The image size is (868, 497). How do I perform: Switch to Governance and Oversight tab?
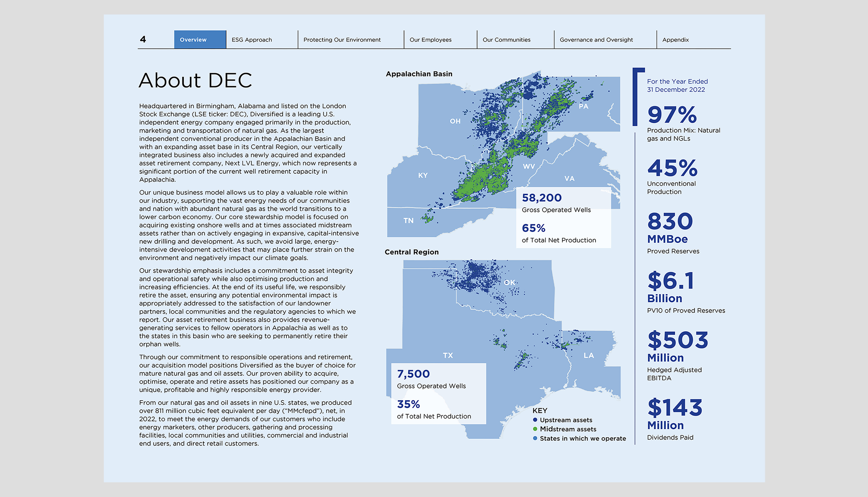pyautogui.click(x=596, y=40)
